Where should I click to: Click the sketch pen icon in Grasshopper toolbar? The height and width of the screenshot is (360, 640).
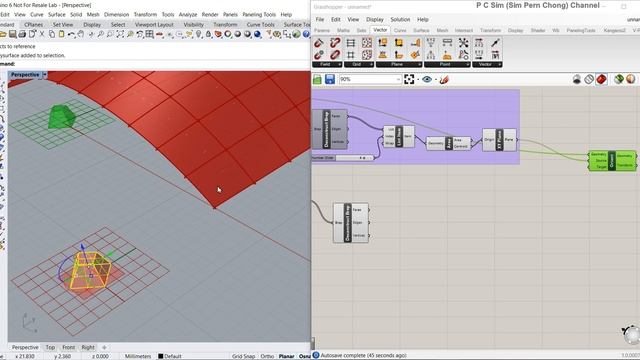click(444, 79)
